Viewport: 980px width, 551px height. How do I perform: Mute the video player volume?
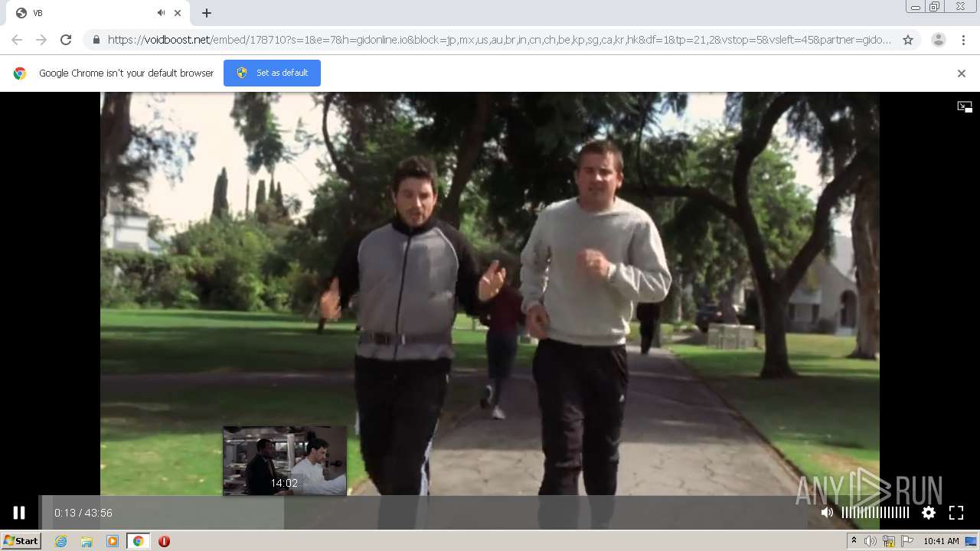click(827, 513)
